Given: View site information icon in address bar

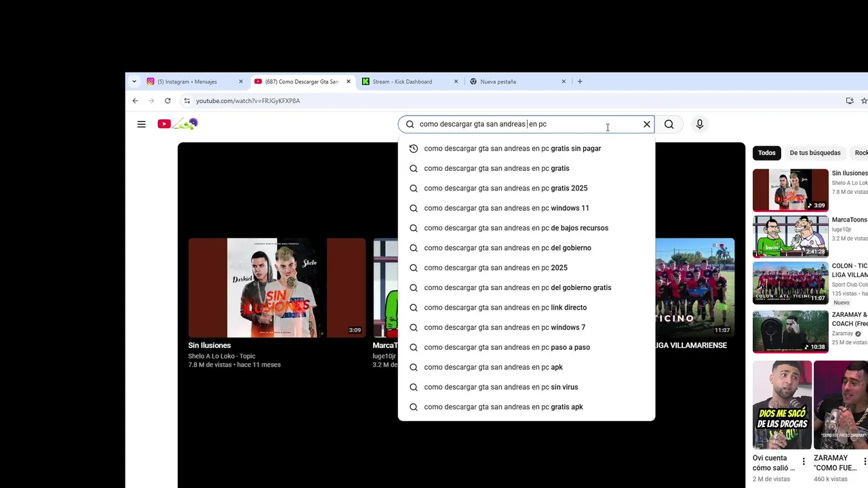Looking at the screenshot, I should (186, 101).
